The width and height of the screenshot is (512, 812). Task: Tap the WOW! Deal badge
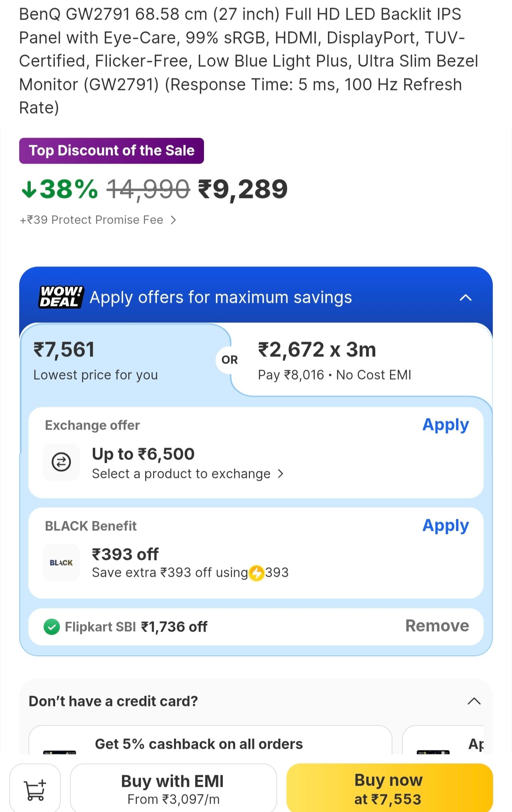tap(61, 297)
